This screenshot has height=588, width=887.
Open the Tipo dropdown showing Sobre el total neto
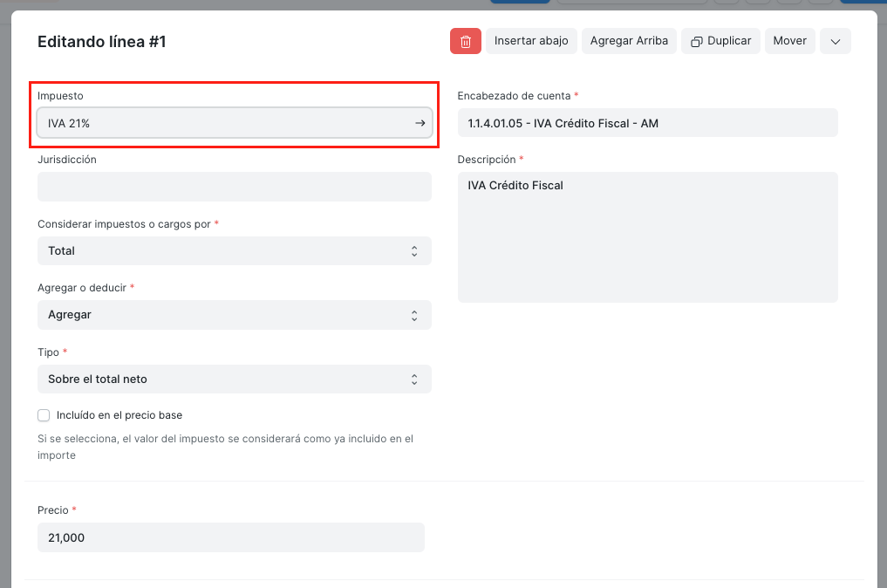click(235, 379)
